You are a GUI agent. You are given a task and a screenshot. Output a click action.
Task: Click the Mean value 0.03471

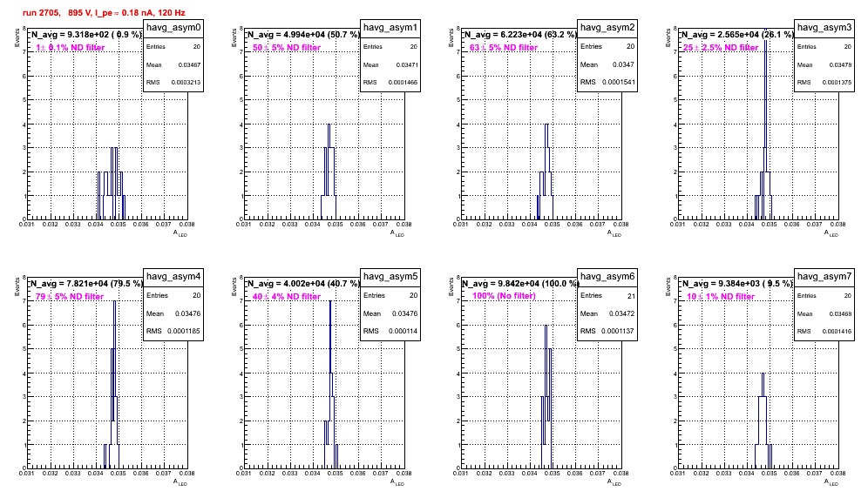tap(407, 64)
